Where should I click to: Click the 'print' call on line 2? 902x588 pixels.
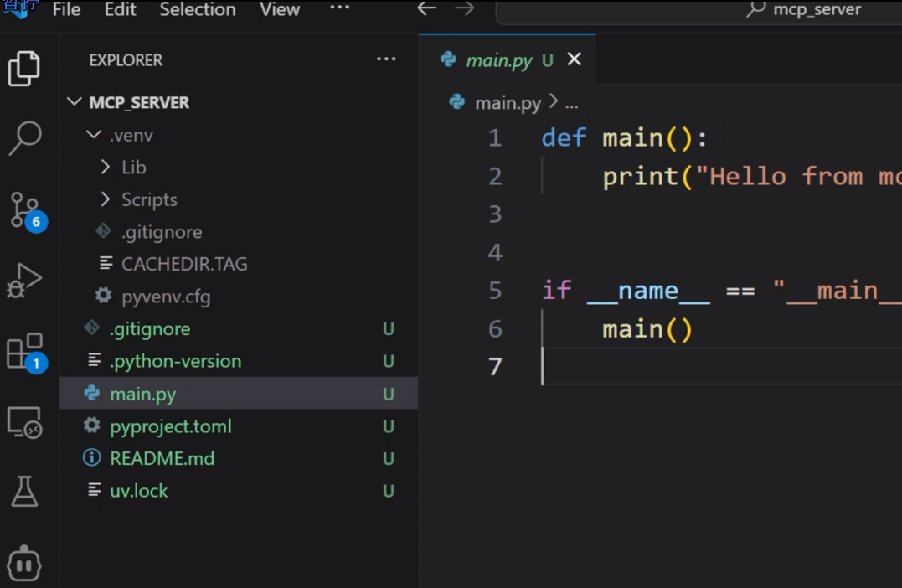pyautogui.click(x=640, y=176)
